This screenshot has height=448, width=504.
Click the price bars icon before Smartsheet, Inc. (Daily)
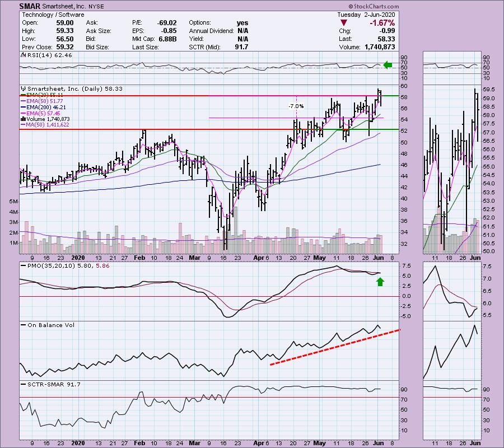pos(23,88)
